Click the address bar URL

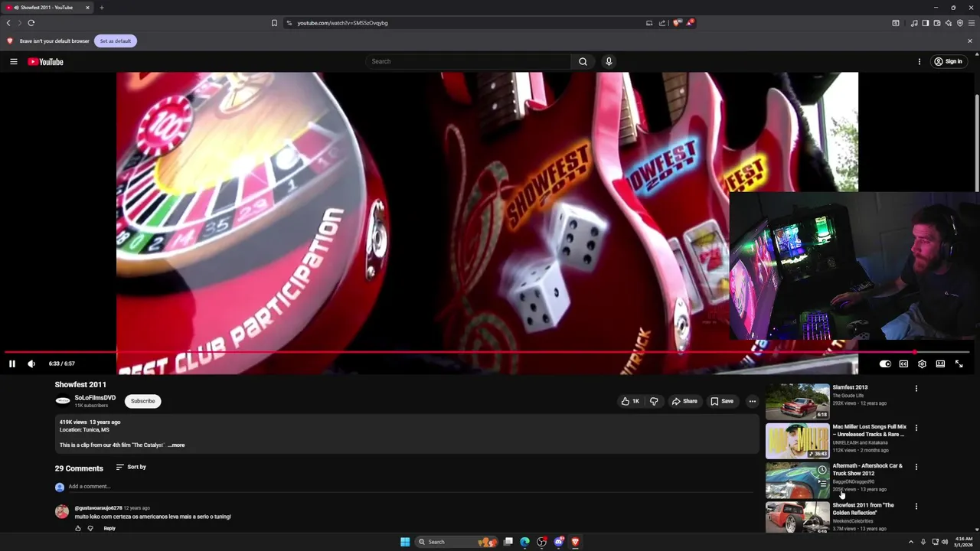coord(342,23)
